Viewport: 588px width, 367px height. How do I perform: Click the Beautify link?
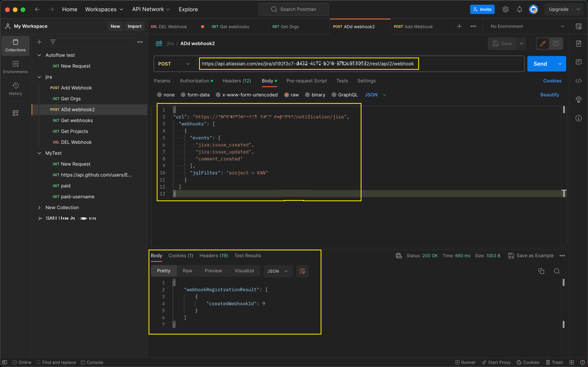point(549,95)
